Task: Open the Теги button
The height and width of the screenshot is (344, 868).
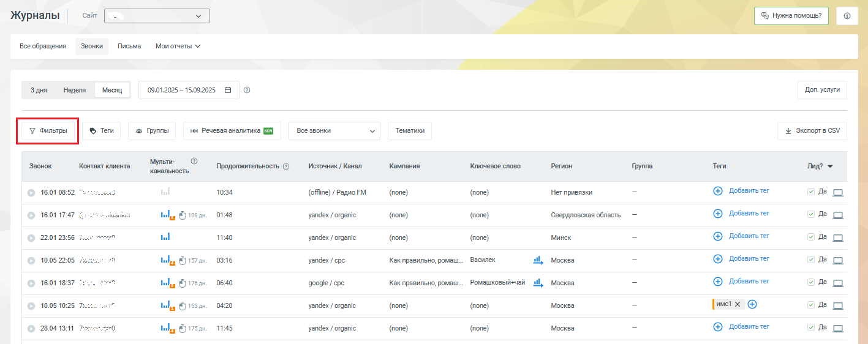Action: (102, 131)
